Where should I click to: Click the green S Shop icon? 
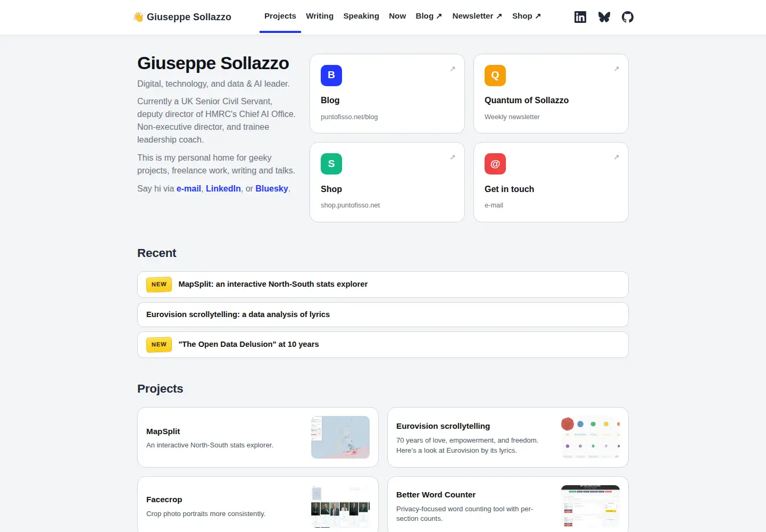pos(331,164)
